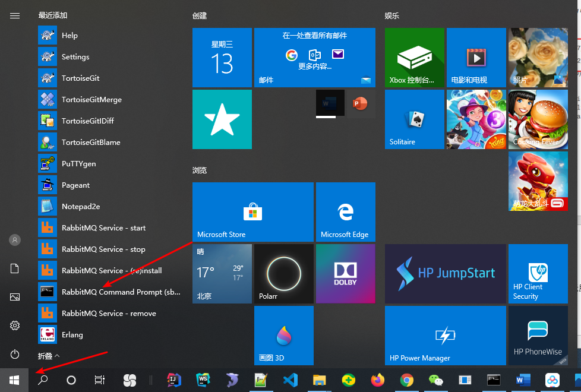Screen dimensions: 581x392
Task: Open the Beijing weather tile
Action: coord(222,274)
